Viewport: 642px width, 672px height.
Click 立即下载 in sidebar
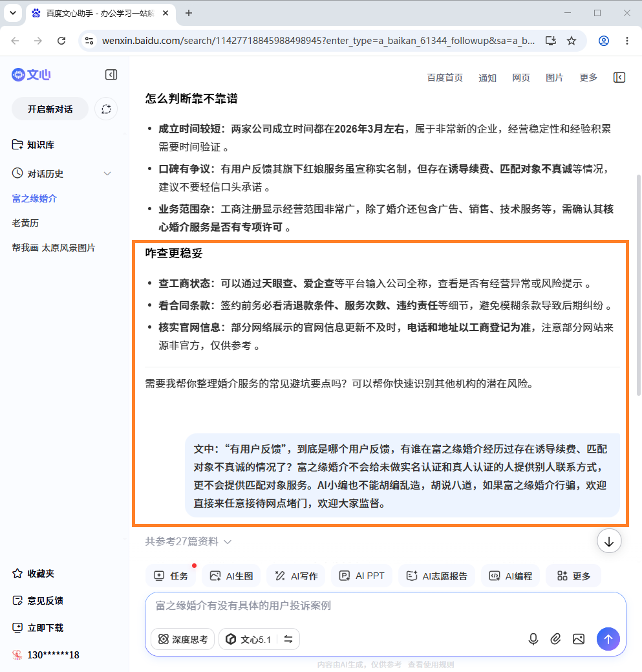click(37, 628)
